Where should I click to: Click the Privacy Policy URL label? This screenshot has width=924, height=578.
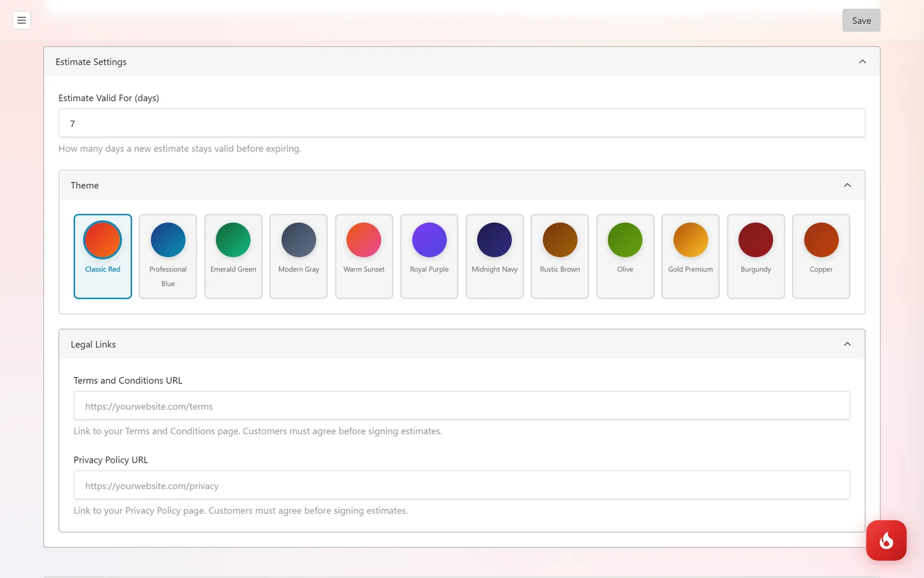[111, 460]
